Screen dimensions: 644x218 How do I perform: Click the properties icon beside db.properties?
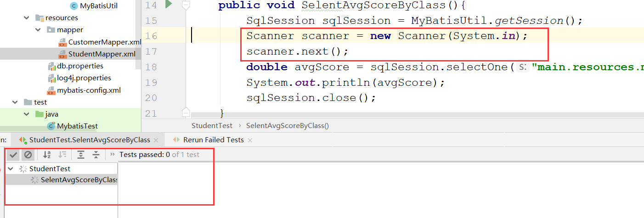[51, 66]
